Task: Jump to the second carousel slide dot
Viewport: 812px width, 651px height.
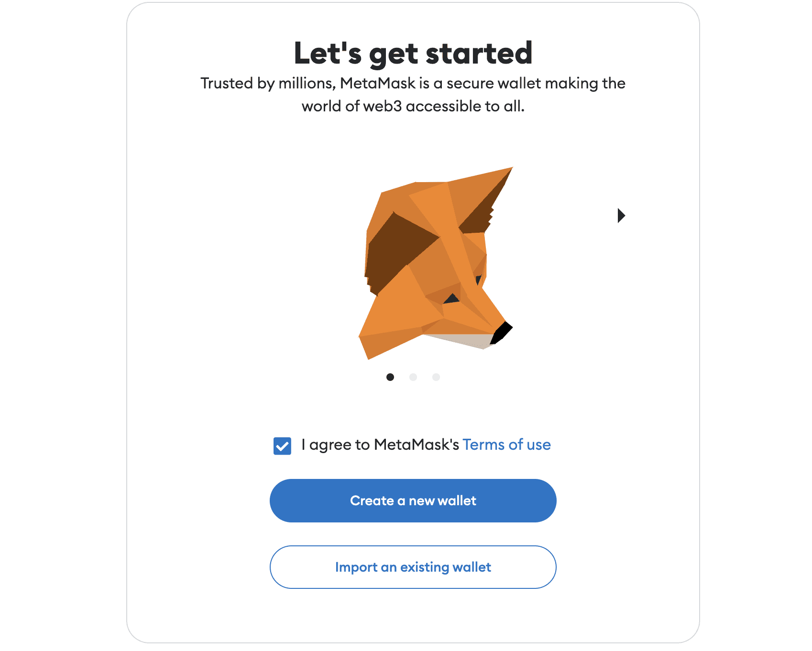Action: point(413,377)
